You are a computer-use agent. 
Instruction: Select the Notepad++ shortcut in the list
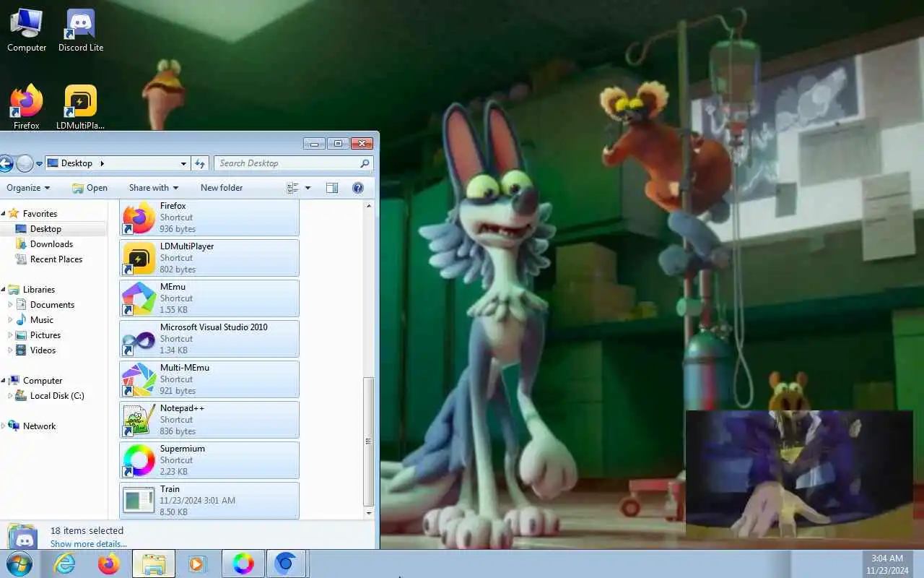pyautogui.click(x=209, y=420)
